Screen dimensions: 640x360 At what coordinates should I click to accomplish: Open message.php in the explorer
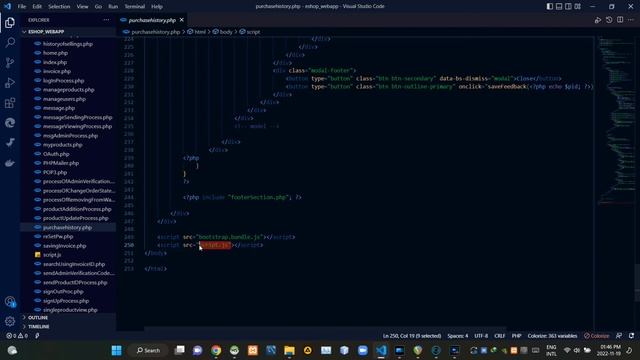(59, 108)
